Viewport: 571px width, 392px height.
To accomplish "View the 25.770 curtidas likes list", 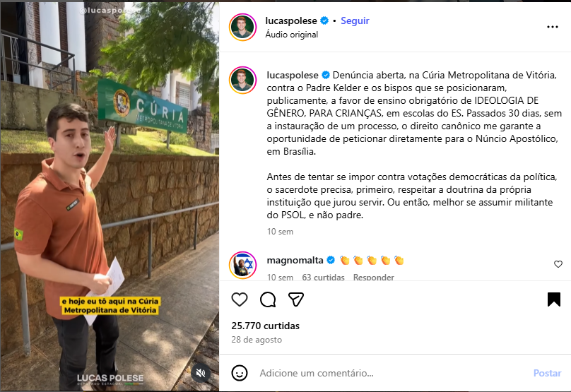I will (x=265, y=326).
